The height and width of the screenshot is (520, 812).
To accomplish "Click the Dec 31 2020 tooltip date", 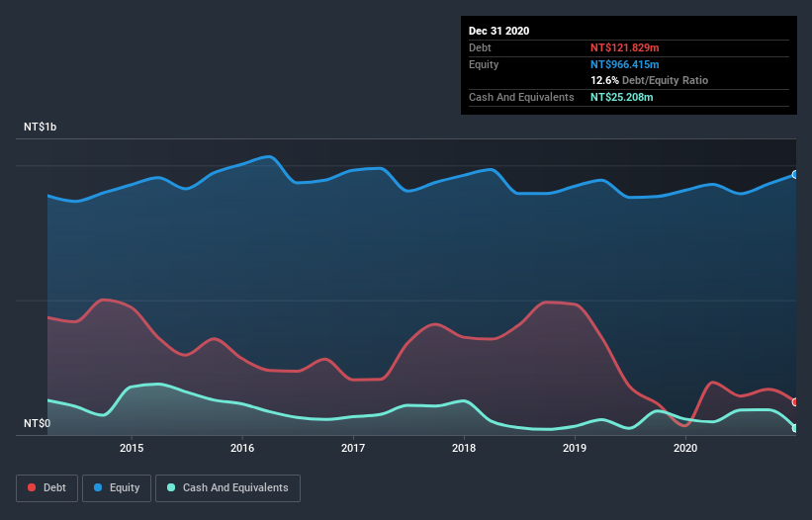I will pyautogui.click(x=498, y=31).
